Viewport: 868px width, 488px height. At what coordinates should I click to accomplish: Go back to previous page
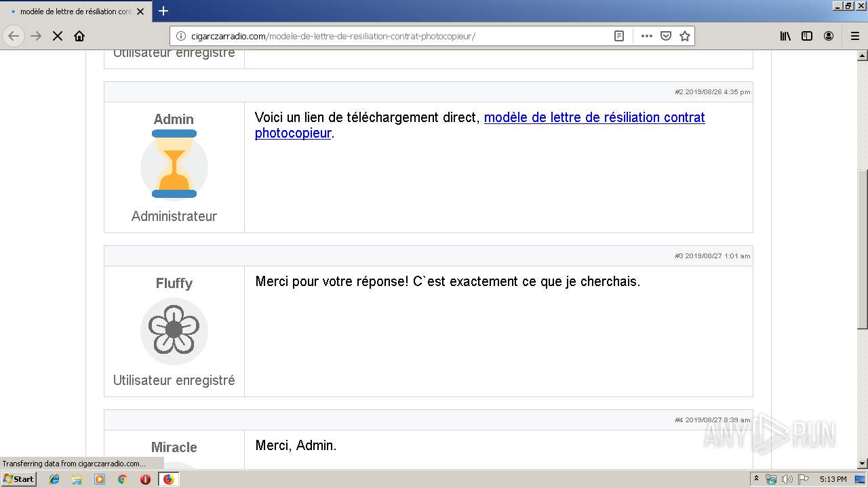click(x=14, y=36)
